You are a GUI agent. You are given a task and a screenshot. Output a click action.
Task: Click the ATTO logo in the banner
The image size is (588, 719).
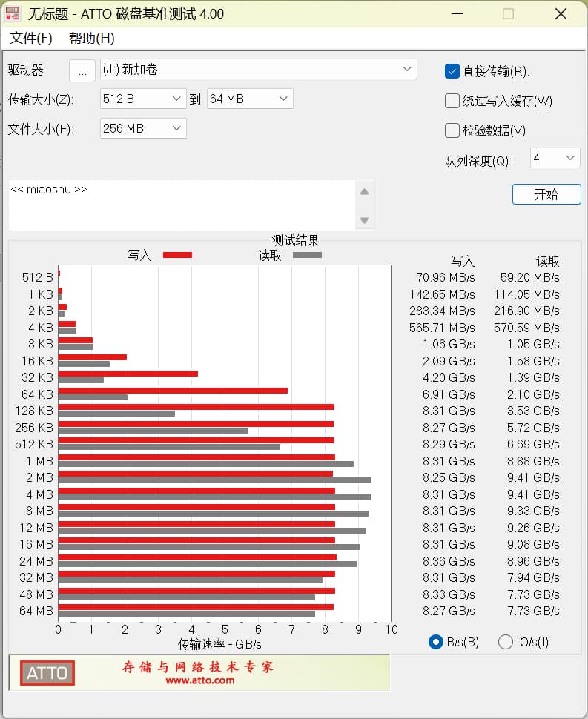pos(47,674)
